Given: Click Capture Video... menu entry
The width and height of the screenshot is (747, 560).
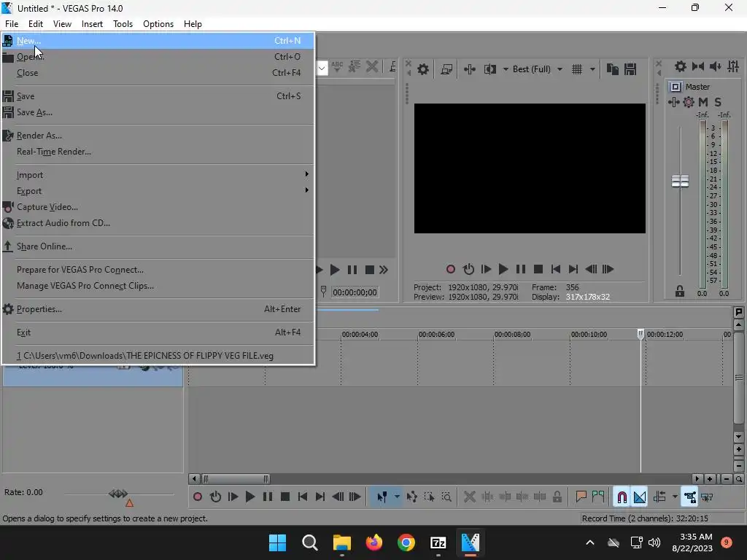Looking at the screenshot, I should (158, 207).
